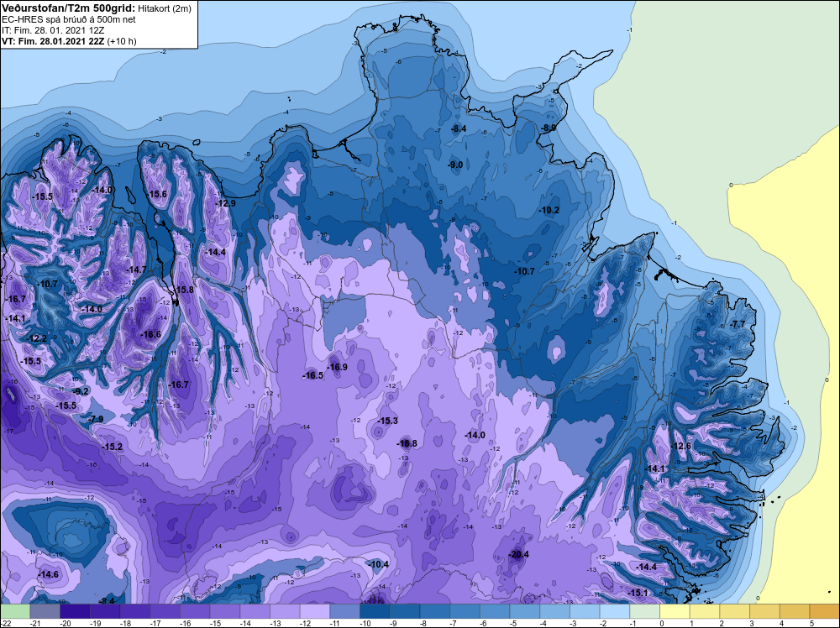The width and height of the screenshot is (840, 628).
Task: Click the valid time 'VT: Fim. 28.01.2021 22Z'
Action: pos(54,41)
